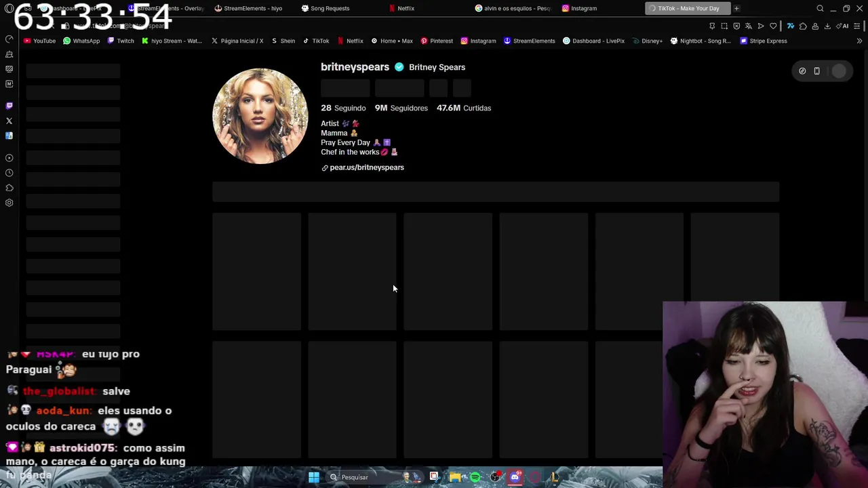The height and width of the screenshot is (488, 868).
Task: Open a new browser tab
Action: point(736,8)
